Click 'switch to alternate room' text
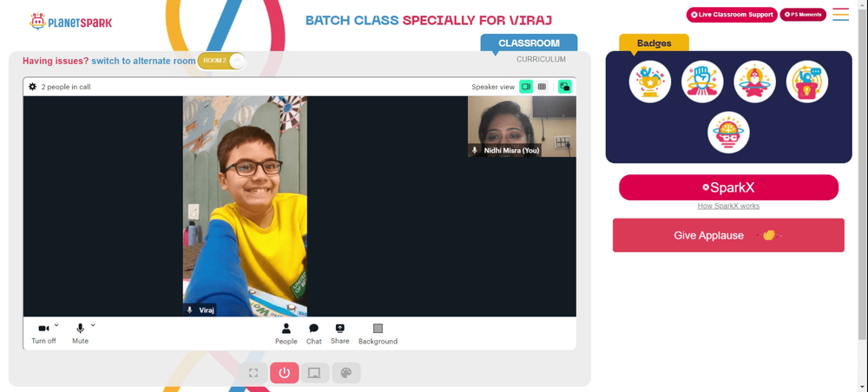 coord(143,61)
